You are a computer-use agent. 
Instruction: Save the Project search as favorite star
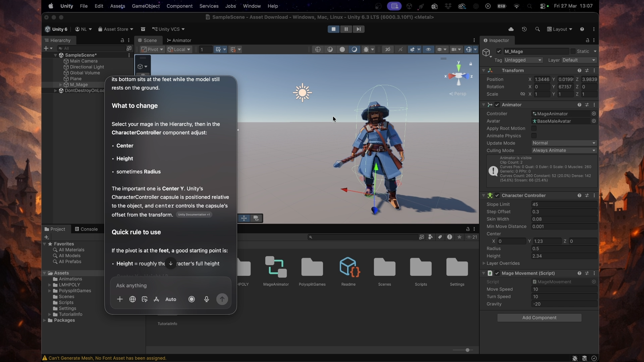[x=459, y=237]
